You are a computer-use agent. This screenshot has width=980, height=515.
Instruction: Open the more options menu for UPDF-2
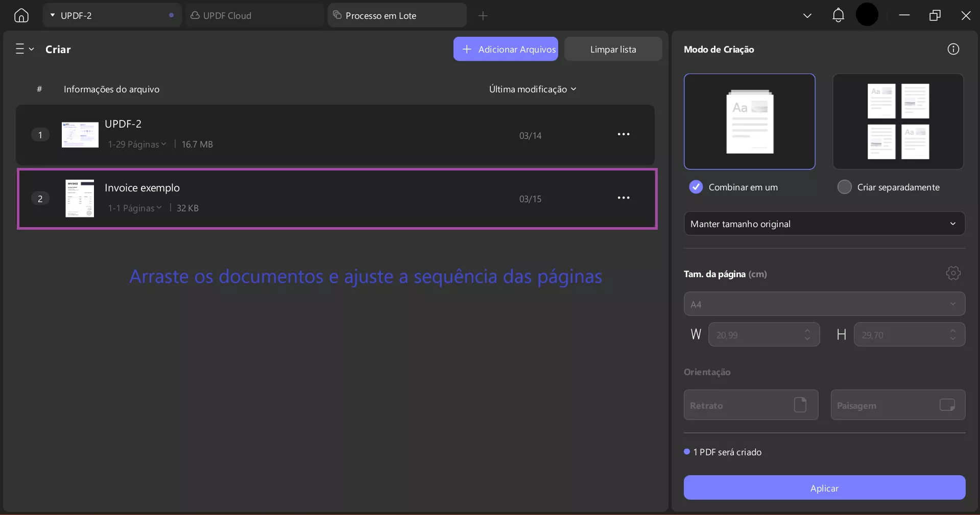point(624,134)
